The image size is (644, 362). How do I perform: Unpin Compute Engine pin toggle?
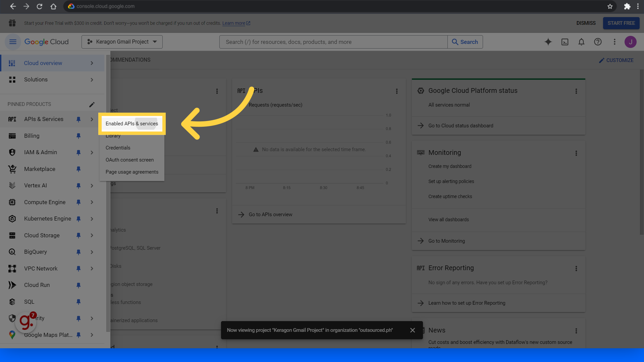(78, 202)
